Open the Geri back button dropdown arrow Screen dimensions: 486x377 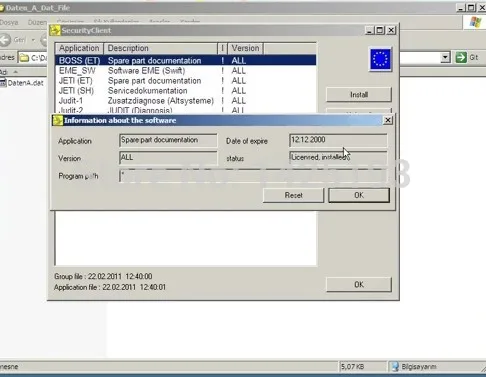33,40
